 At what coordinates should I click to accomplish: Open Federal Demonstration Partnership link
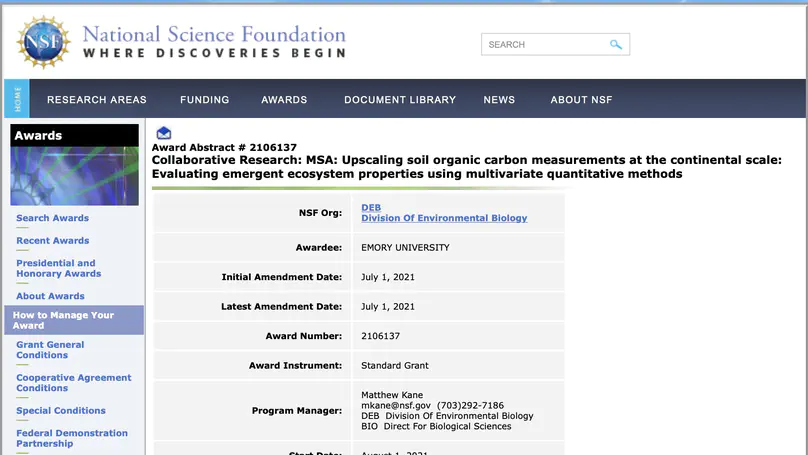pyautogui.click(x=72, y=439)
